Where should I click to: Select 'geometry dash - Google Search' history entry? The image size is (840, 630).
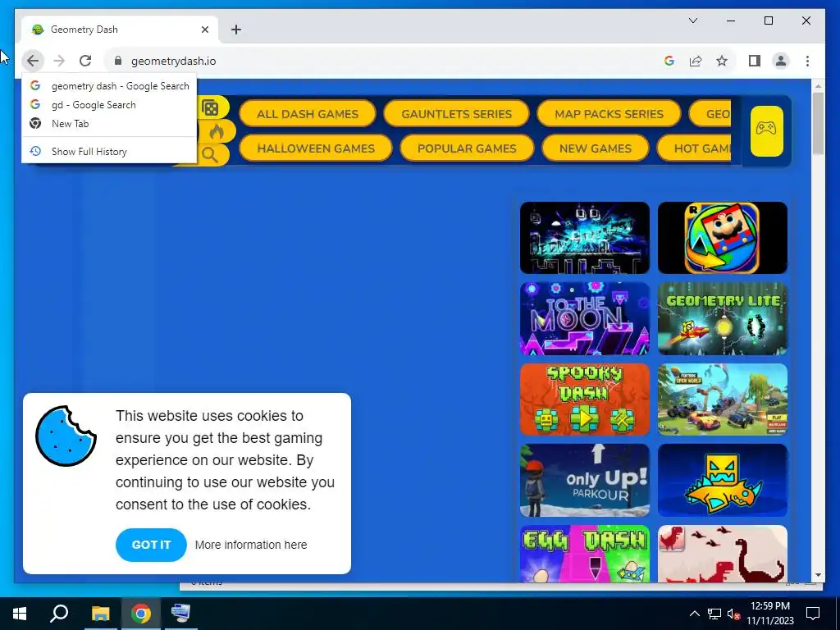click(x=109, y=85)
